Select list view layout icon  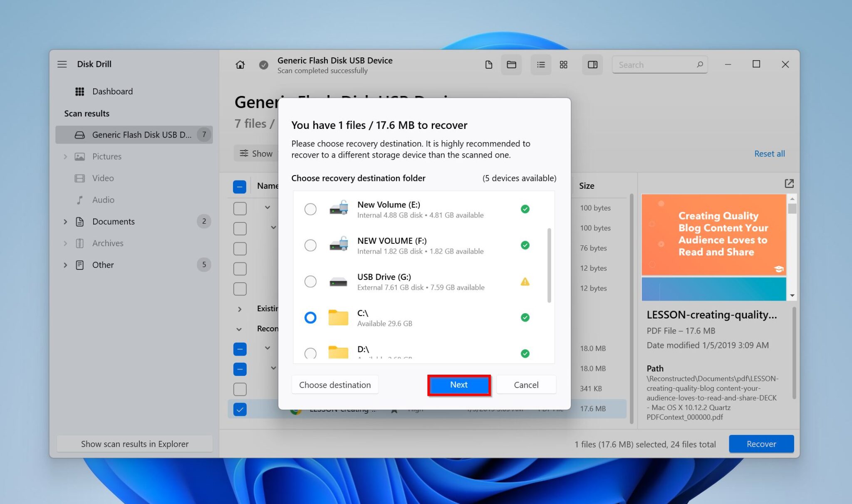pyautogui.click(x=541, y=64)
